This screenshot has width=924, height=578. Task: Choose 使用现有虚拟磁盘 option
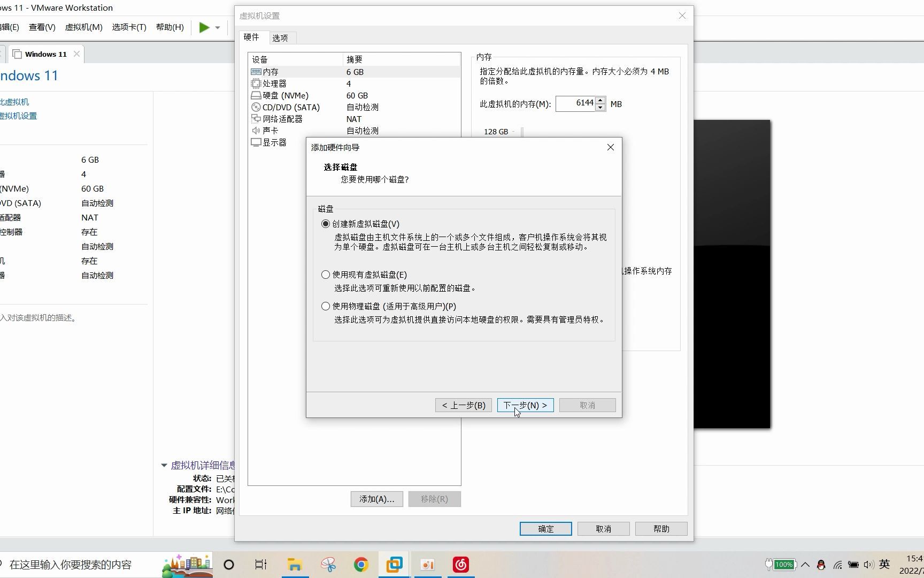(x=326, y=275)
